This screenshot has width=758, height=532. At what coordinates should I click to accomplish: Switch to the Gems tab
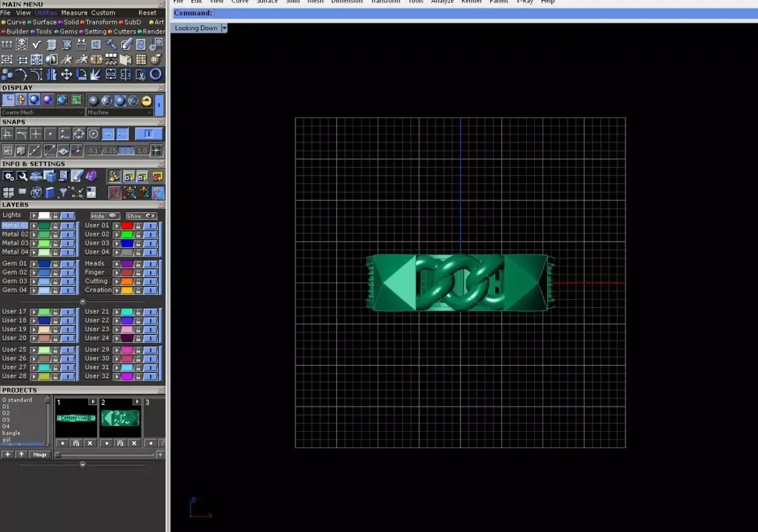68,32
